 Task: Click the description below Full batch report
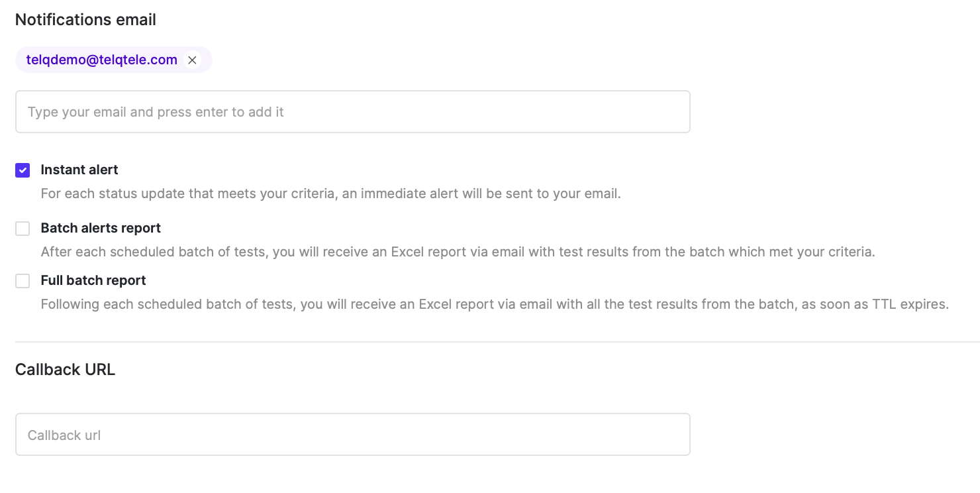tap(495, 305)
